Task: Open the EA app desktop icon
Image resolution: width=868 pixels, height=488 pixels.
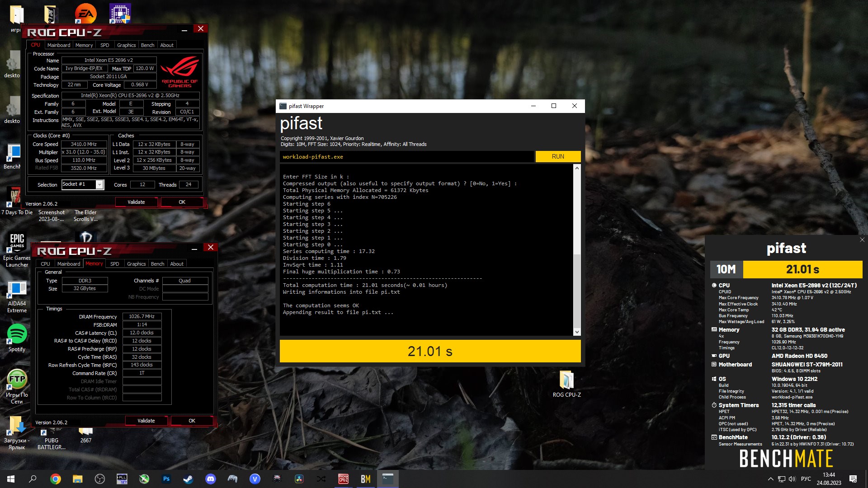Action: 85,14
